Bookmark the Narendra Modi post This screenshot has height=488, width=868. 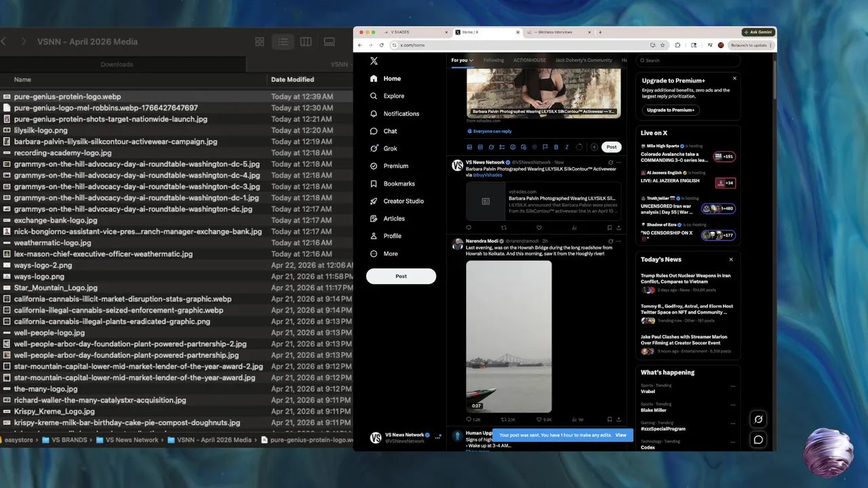pyautogui.click(x=609, y=420)
